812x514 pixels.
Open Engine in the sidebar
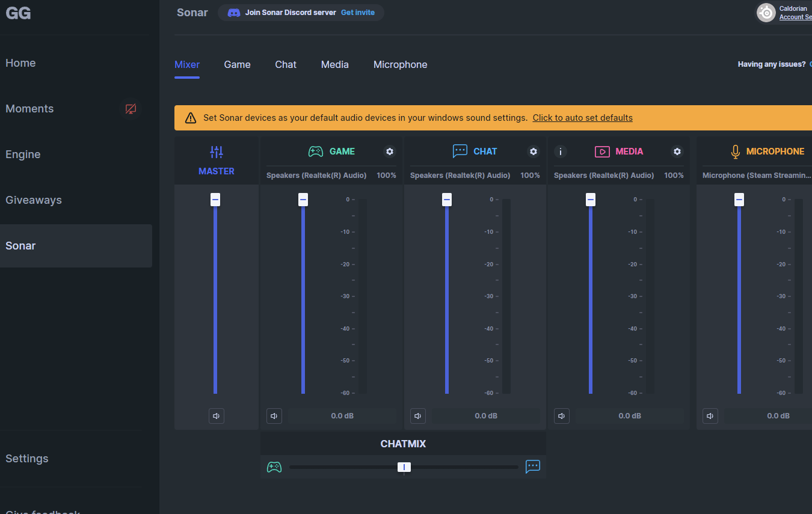click(x=23, y=155)
